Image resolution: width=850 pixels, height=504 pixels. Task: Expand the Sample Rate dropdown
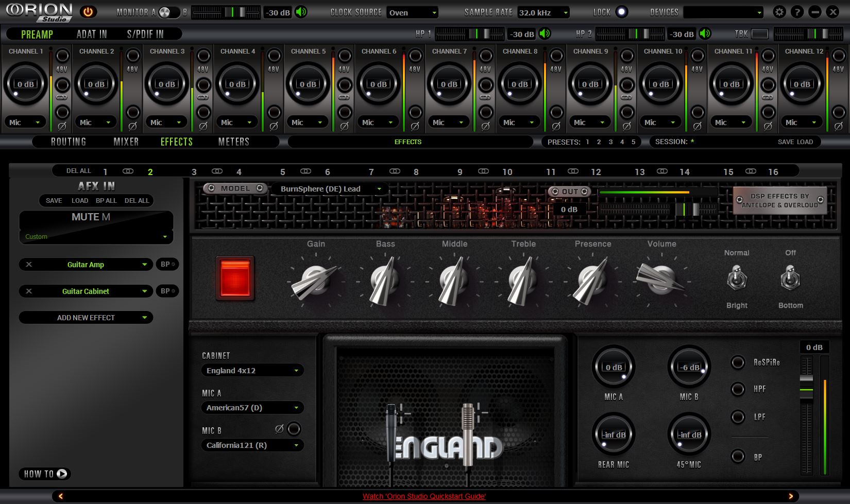pos(543,12)
